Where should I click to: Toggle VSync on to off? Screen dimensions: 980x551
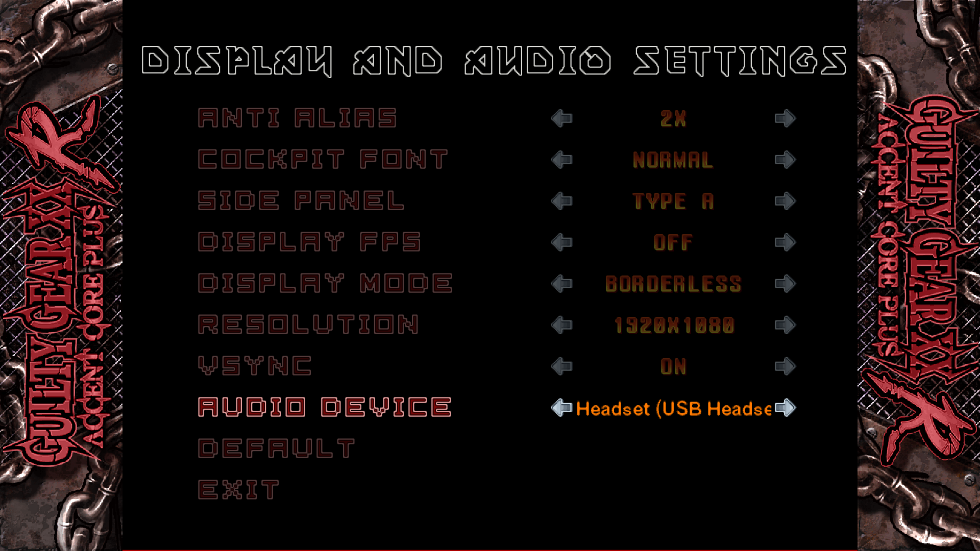pos(783,366)
